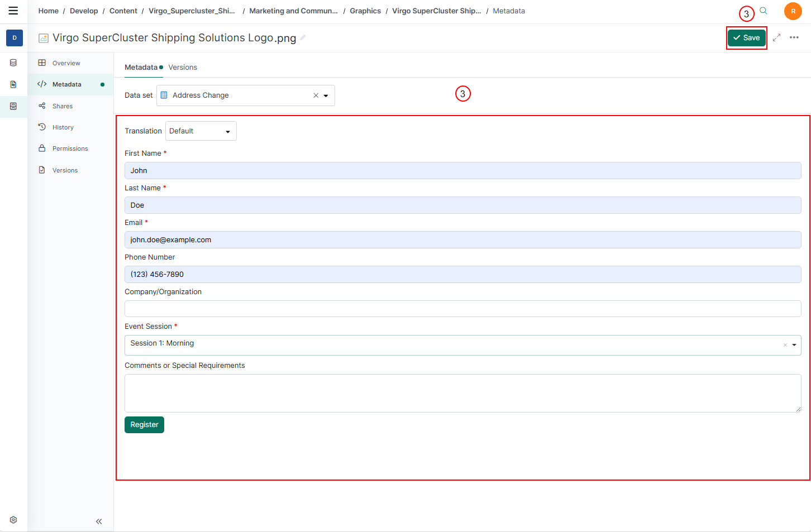
Task: Open the user avatar menu
Action: [793, 11]
